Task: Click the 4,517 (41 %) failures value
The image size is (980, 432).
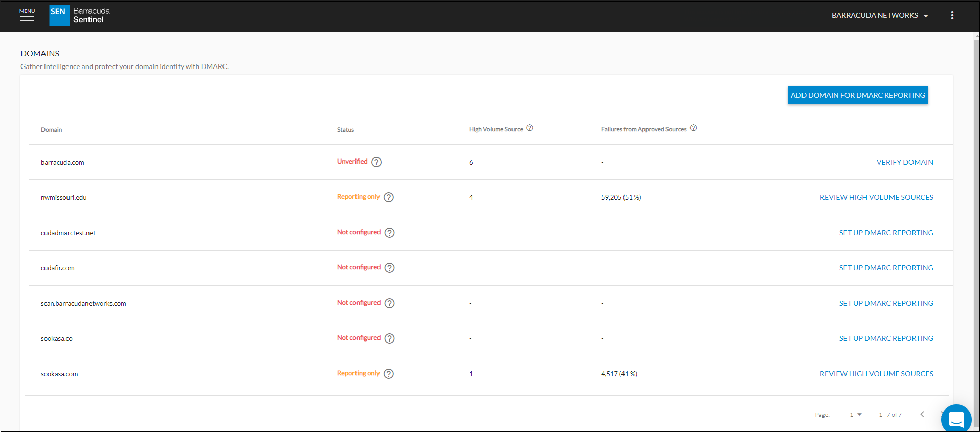Action: pyautogui.click(x=619, y=374)
